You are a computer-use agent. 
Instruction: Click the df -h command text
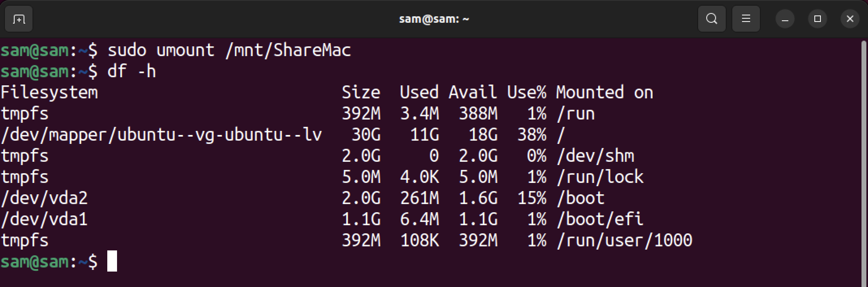click(132, 72)
